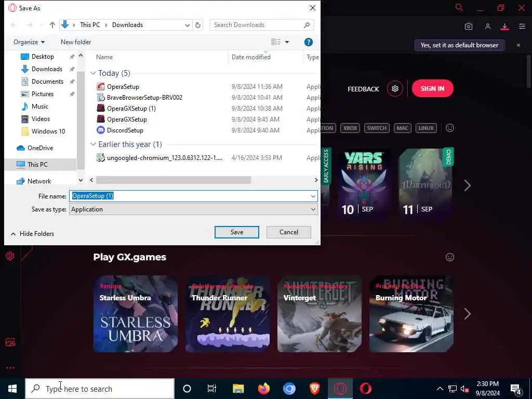This screenshot has width=532, height=399.
Task: Open the Starless Umbra game card
Action: [136, 314]
